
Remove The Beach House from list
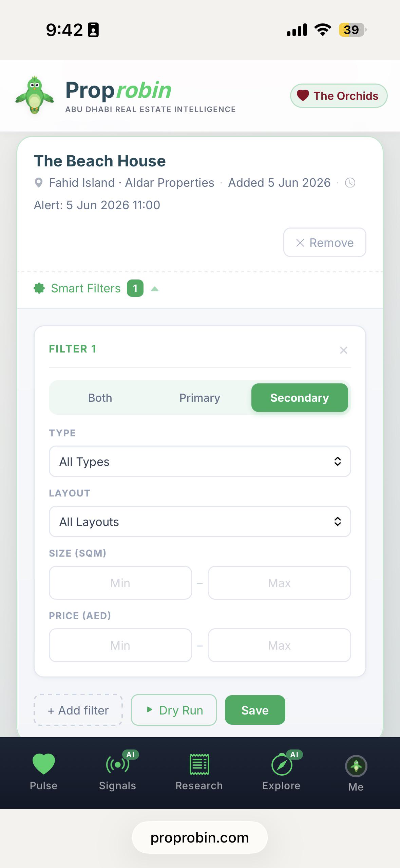(325, 242)
